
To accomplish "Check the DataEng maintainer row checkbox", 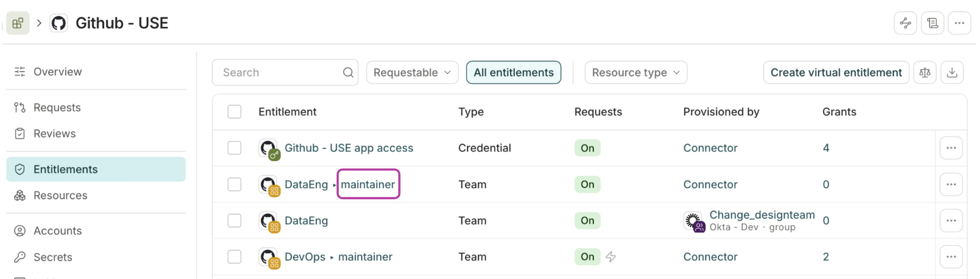I will coord(234,184).
